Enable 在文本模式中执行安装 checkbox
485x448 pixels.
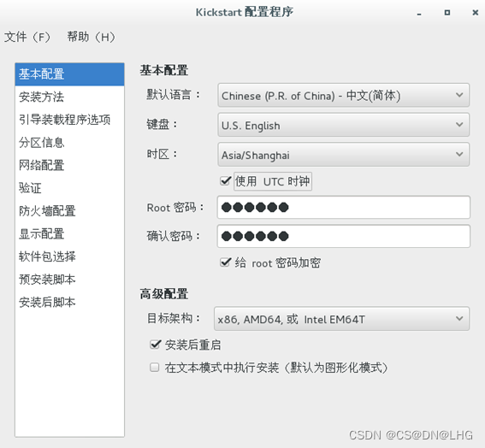(154, 368)
